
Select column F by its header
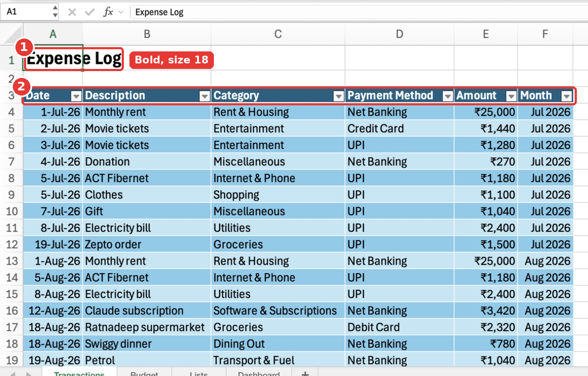545,34
